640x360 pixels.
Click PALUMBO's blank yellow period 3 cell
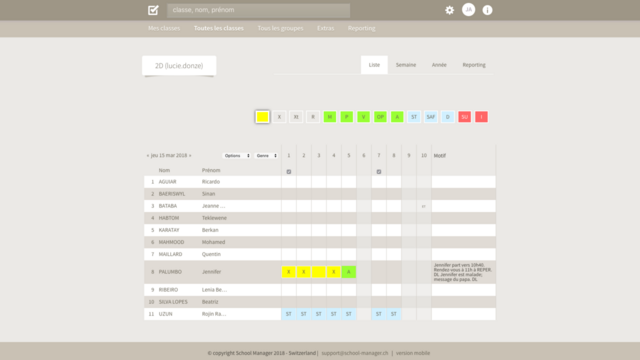pyautogui.click(x=319, y=272)
